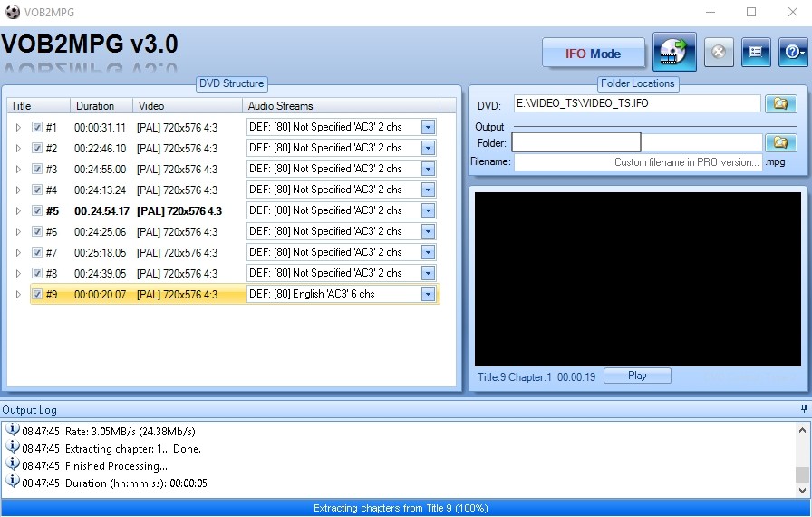Expand title #6 tree node
This screenshot has width=812, height=517.
18,231
